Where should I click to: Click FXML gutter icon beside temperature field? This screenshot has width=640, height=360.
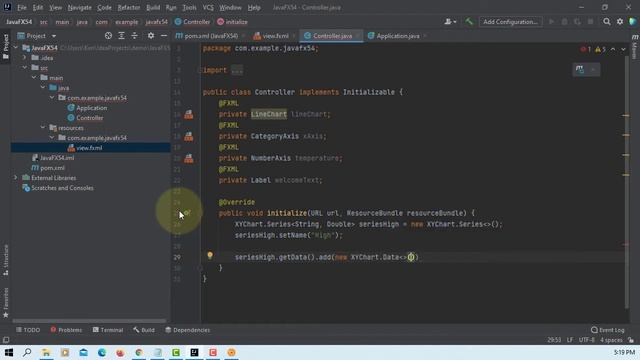coord(189,158)
